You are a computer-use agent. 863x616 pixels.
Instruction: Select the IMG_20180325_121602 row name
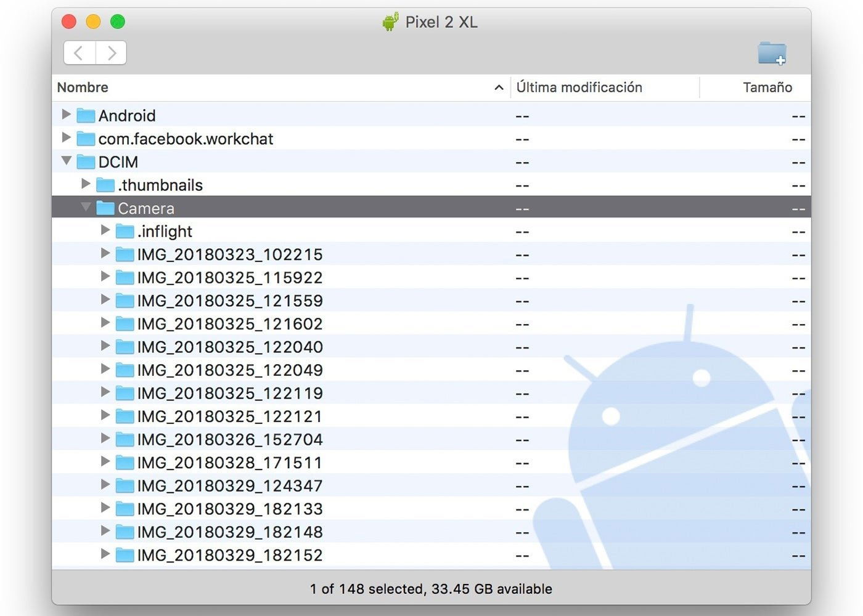point(230,323)
